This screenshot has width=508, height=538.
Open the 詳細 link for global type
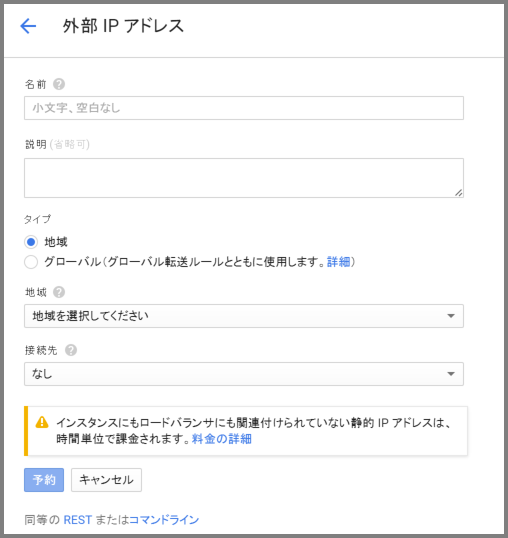click(339, 262)
